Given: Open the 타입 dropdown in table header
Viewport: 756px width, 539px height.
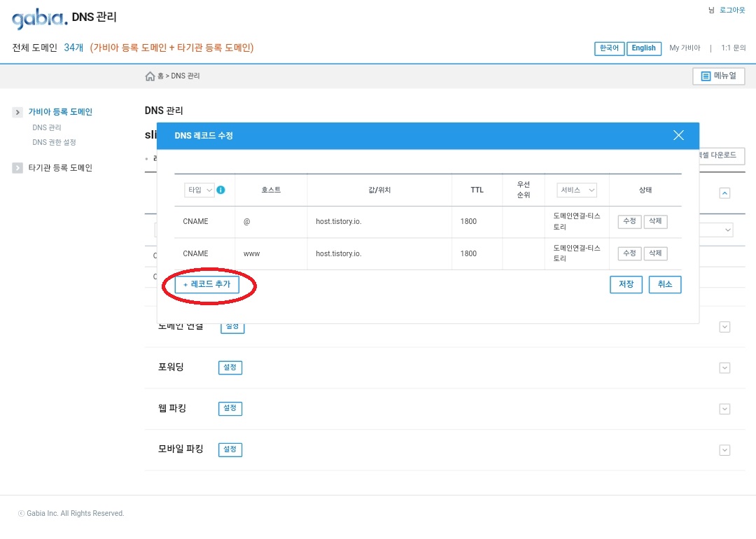Looking at the screenshot, I should (199, 190).
